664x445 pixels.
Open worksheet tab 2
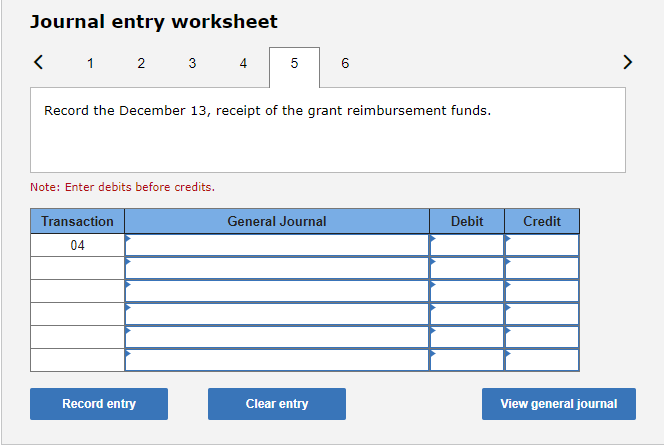pyautogui.click(x=141, y=64)
